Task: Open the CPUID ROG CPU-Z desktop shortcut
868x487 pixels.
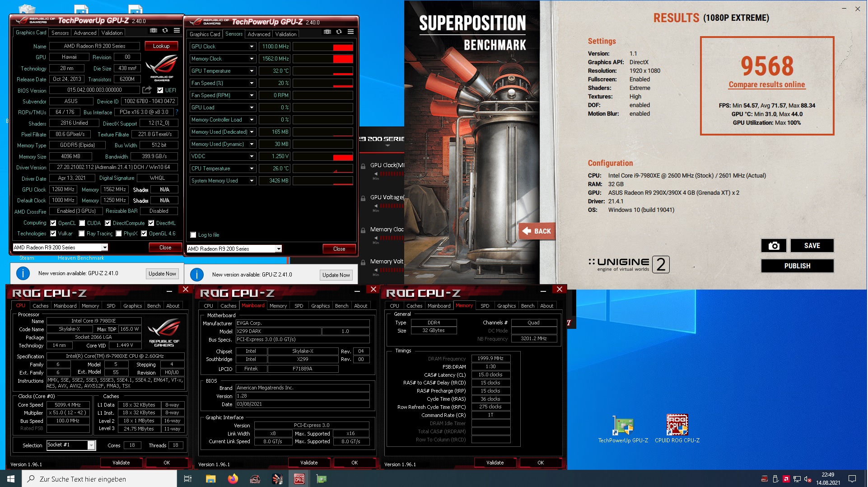Action: pos(677,429)
